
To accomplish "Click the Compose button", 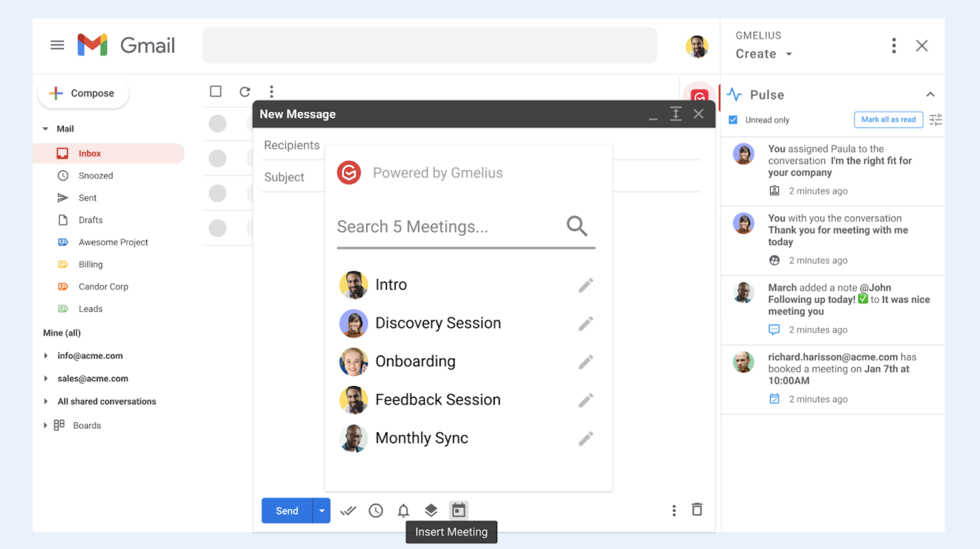I will coord(83,93).
